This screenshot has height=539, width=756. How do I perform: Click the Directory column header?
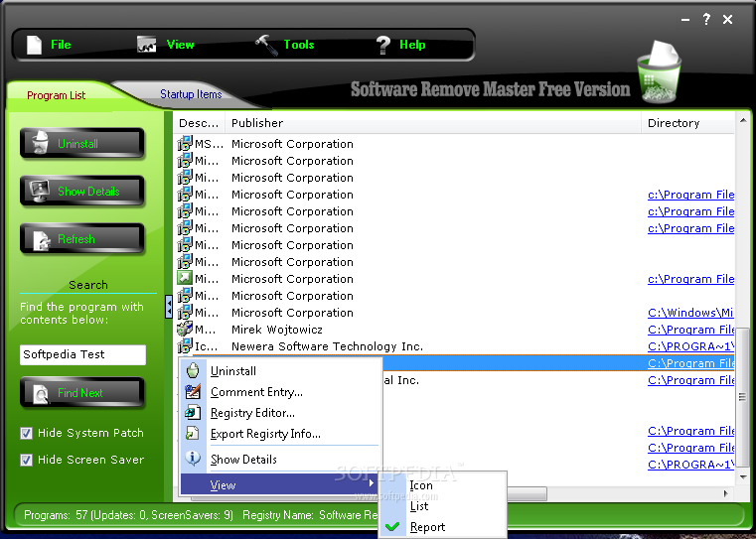pyautogui.click(x=688, y=123)
